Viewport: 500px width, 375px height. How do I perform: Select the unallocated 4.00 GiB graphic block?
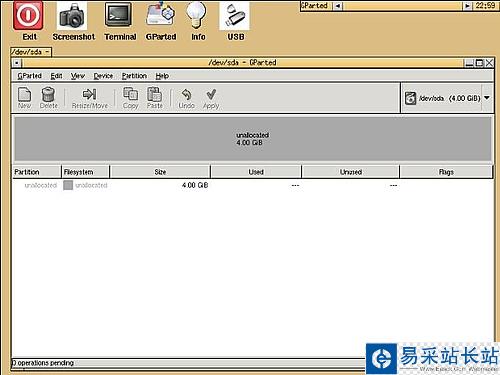coord(252,139)
